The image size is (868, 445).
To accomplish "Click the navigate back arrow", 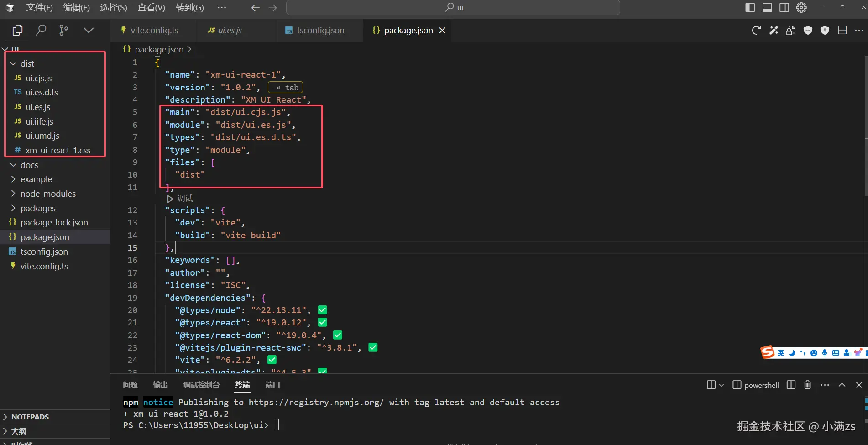I will (x=256, y=8).
